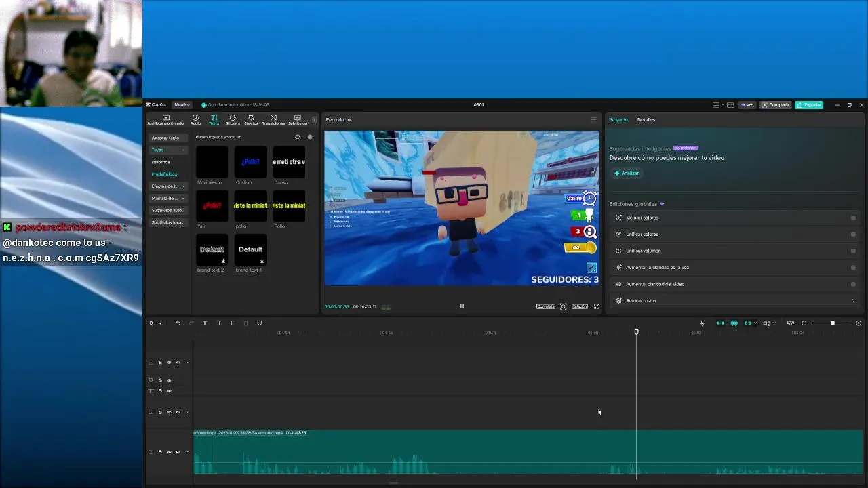The width and height of the screenshot is (868, 488).
Task: Adjust the timeline zoom slider
Action: [833, 323]
